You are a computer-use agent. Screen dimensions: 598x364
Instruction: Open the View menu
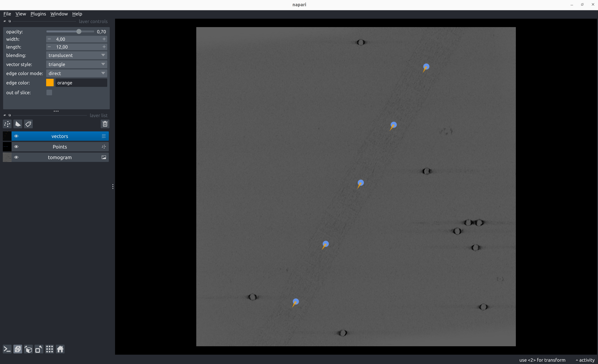(21, 14)
